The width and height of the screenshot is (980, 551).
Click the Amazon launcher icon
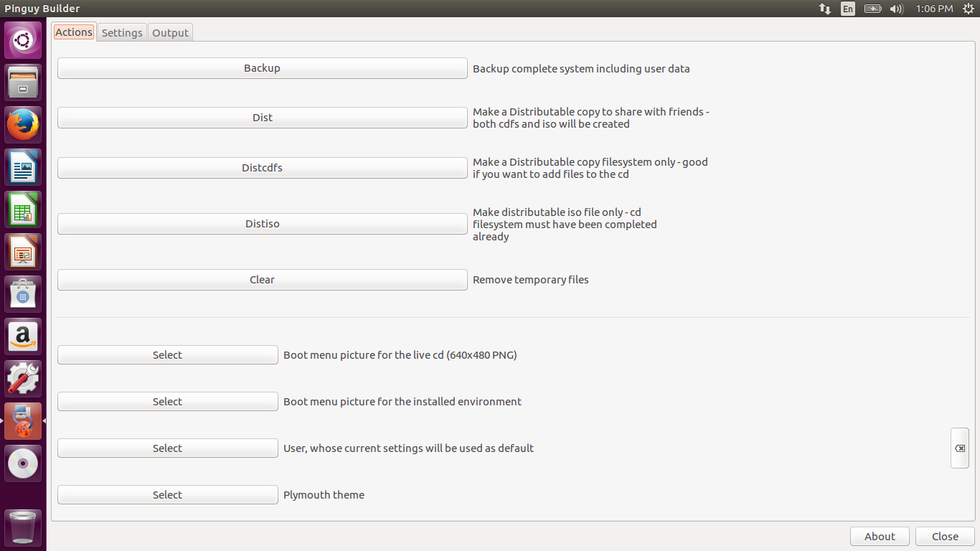coord(24,336)
